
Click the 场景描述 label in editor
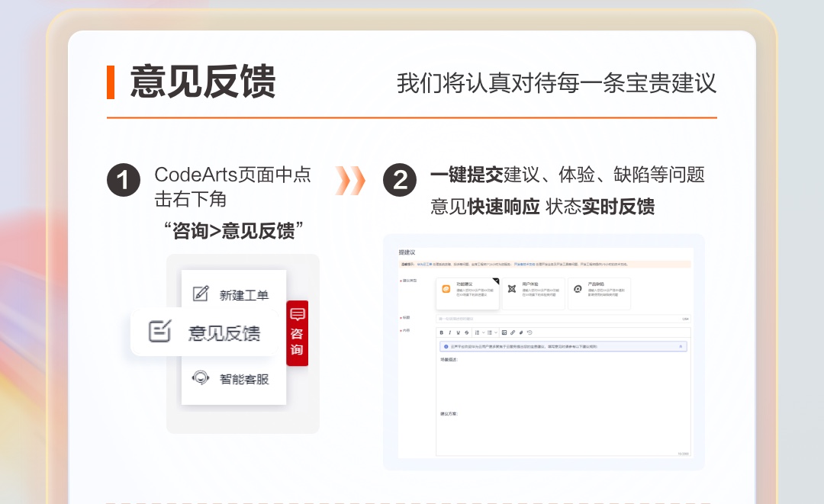pos(449,360)
